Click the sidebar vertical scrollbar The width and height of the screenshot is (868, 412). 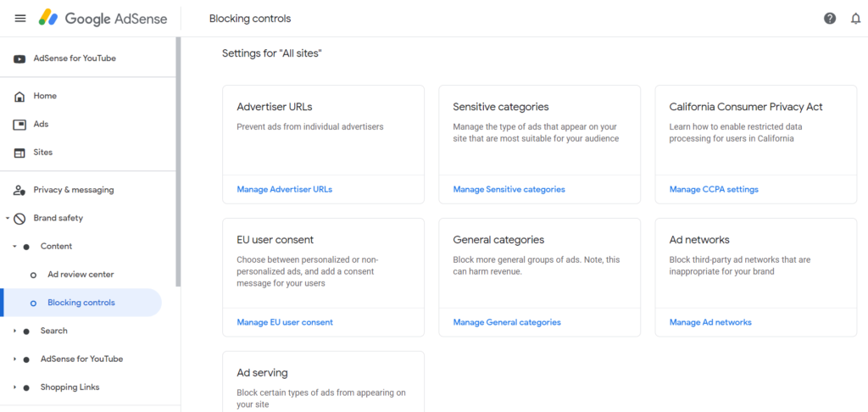pyautogui.click(x=178, y=162)
